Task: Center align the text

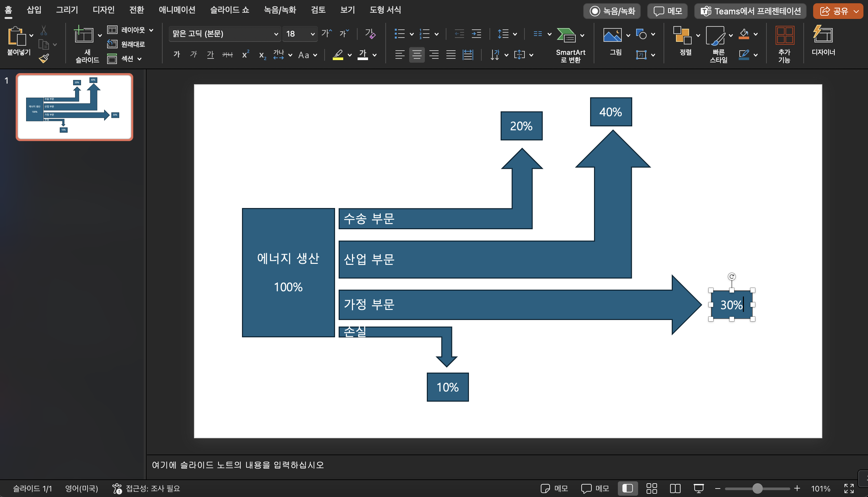Action: click(x=417, y=54)
